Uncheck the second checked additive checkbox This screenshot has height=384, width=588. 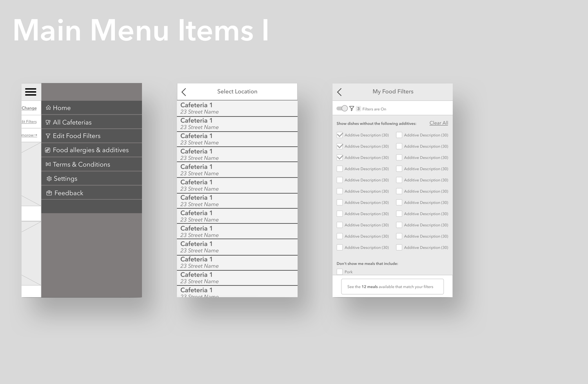(x=340, y=146)
